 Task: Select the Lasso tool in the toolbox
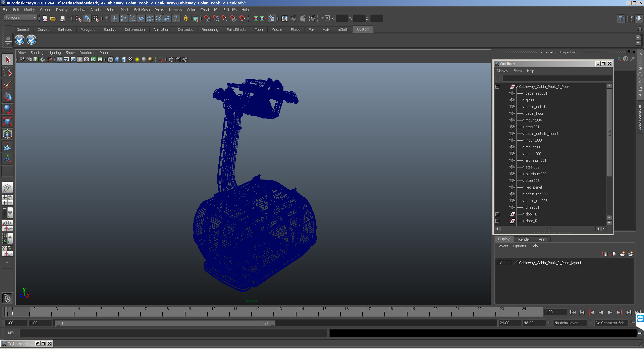pos(7,72)
